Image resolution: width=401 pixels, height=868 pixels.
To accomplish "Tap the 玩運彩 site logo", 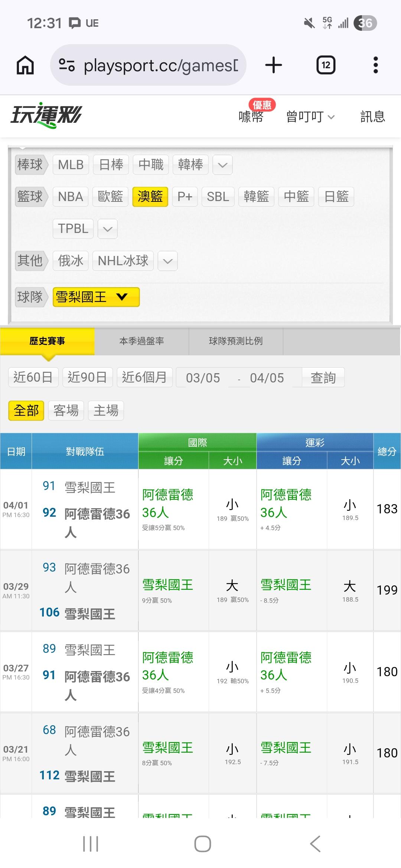I will 46,115.
